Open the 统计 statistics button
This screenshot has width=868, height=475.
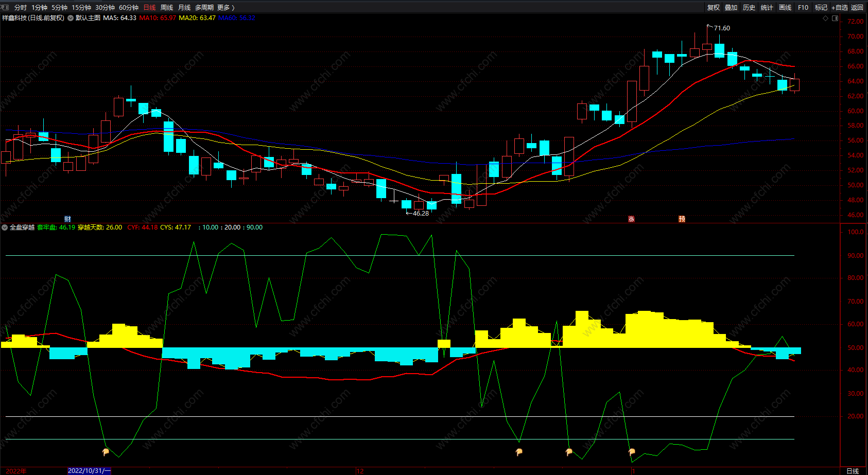(x=767, y=8)
